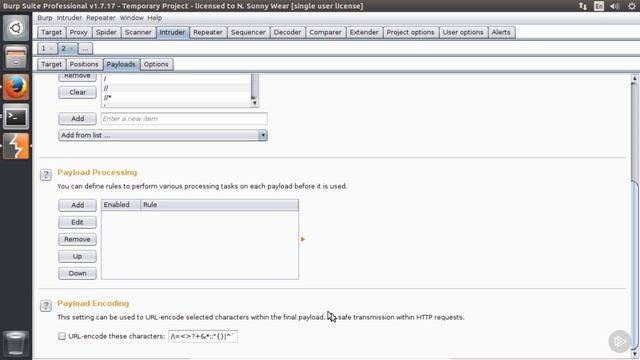Select the top-level Target tab

click(x=51, y=32)
